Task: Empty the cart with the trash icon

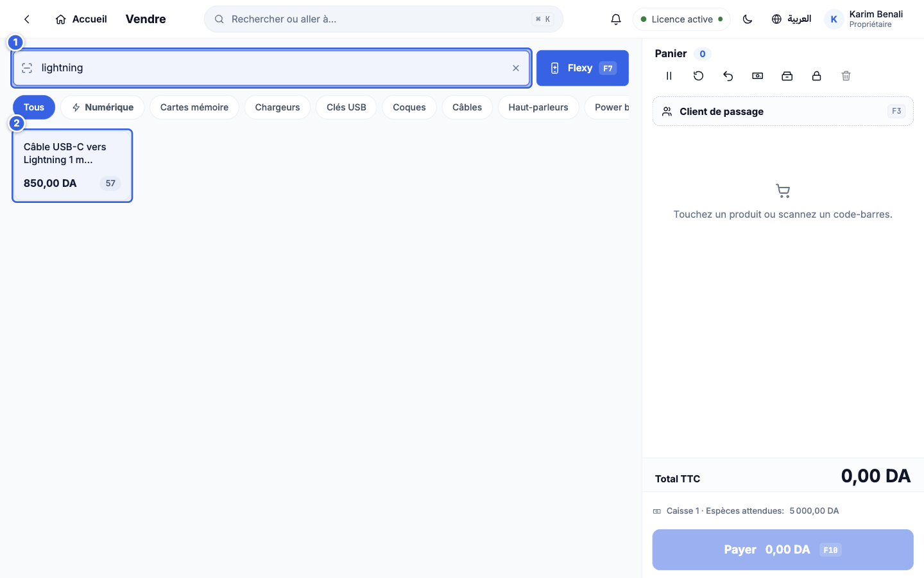Action: tap(846, 76)
